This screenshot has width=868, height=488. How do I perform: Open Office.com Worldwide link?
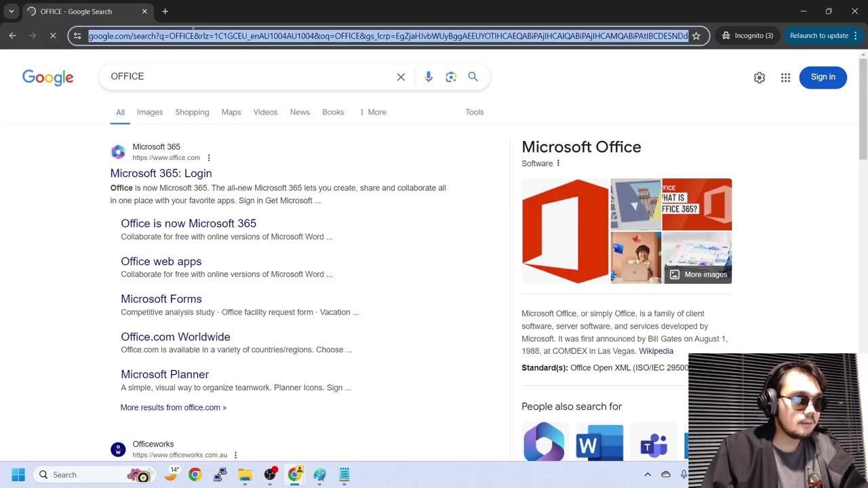(176, 337)
